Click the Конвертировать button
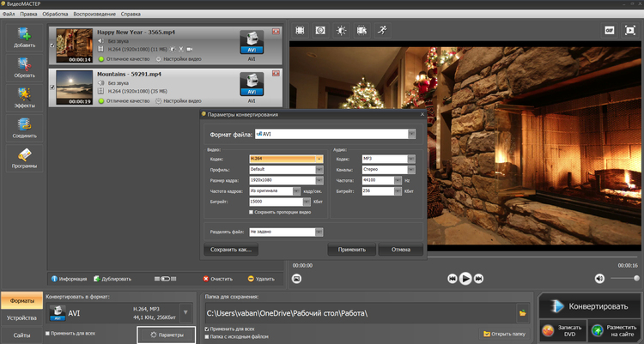Screen dimensions: 644x344 (x=589, y=306)
